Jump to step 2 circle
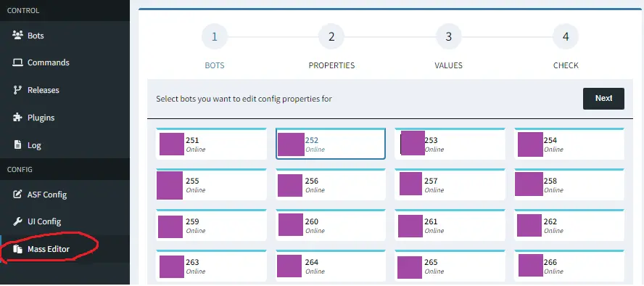644x286 pixels. coord(331,36)
